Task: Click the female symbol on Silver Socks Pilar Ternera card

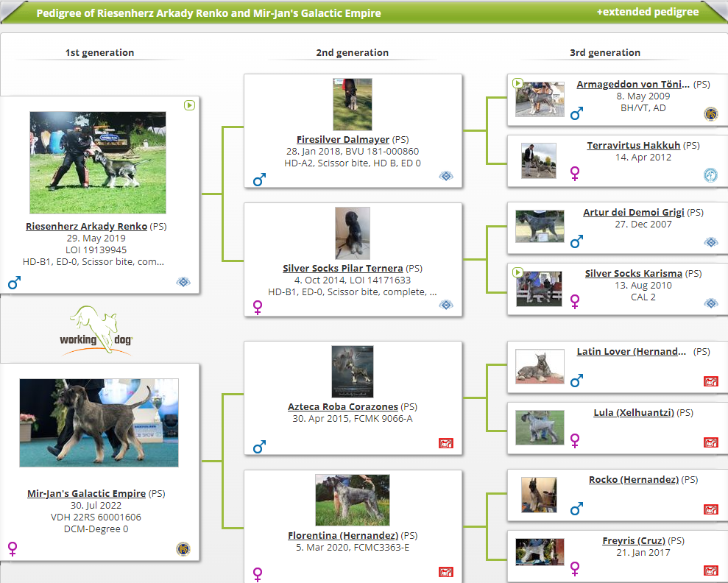Action: 259,306
